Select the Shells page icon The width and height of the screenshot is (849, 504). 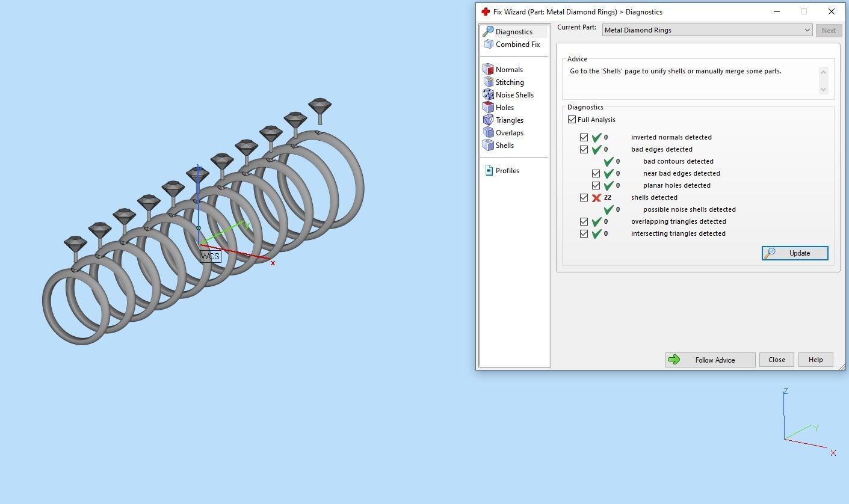point(488,145)
